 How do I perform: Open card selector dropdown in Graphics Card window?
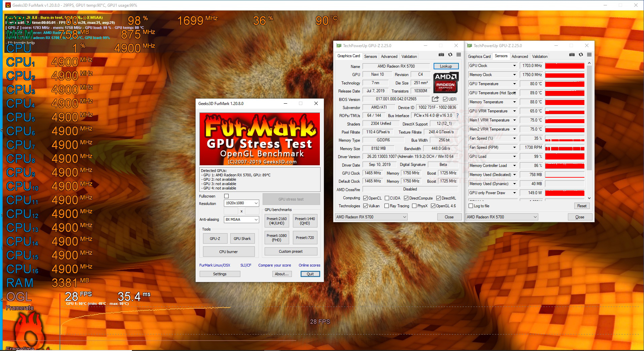pos(371,217)
